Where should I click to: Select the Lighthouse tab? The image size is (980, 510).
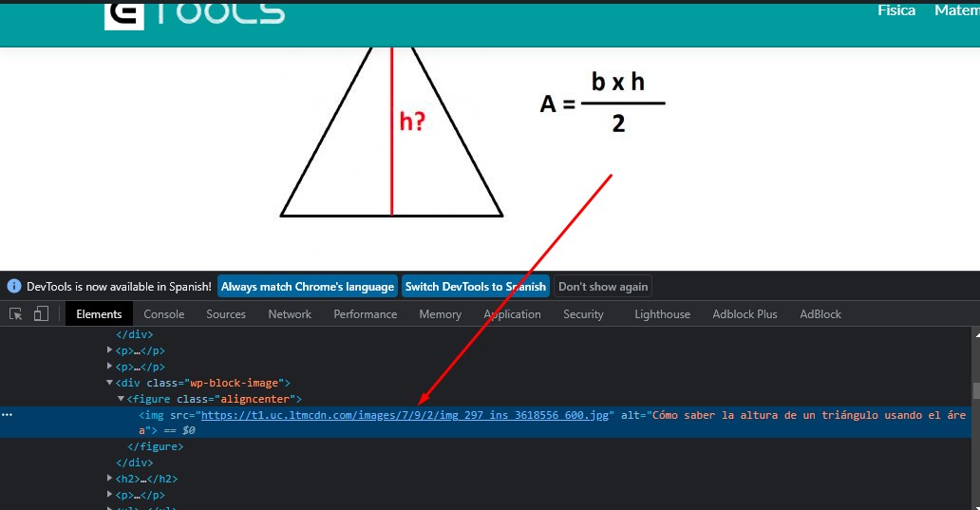click(662, 314)
